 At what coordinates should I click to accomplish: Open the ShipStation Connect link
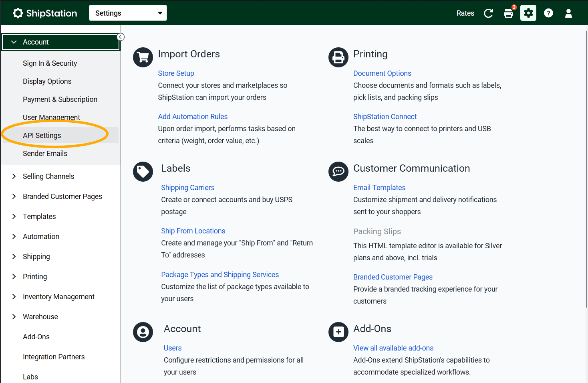(385, 117)
